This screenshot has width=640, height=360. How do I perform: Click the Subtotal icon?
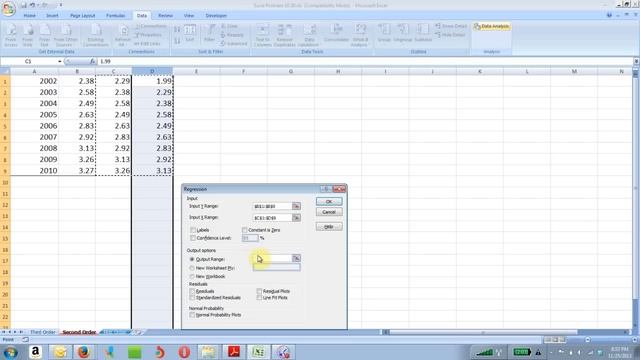[423, 33]
